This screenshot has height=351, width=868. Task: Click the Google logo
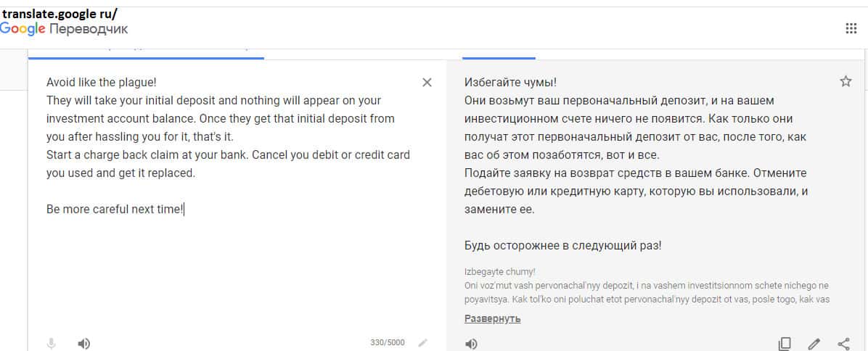(22, 29)
